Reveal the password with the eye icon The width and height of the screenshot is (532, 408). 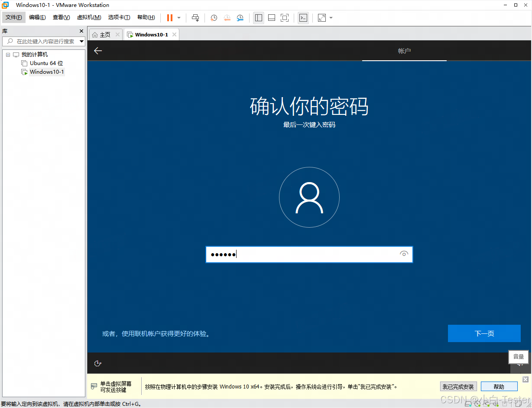404,254
